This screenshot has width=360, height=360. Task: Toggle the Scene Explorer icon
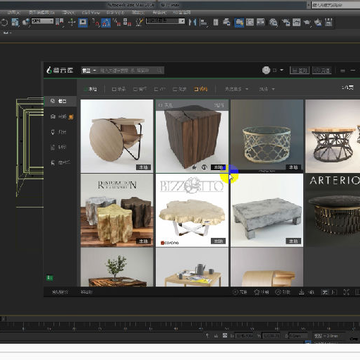216,22
